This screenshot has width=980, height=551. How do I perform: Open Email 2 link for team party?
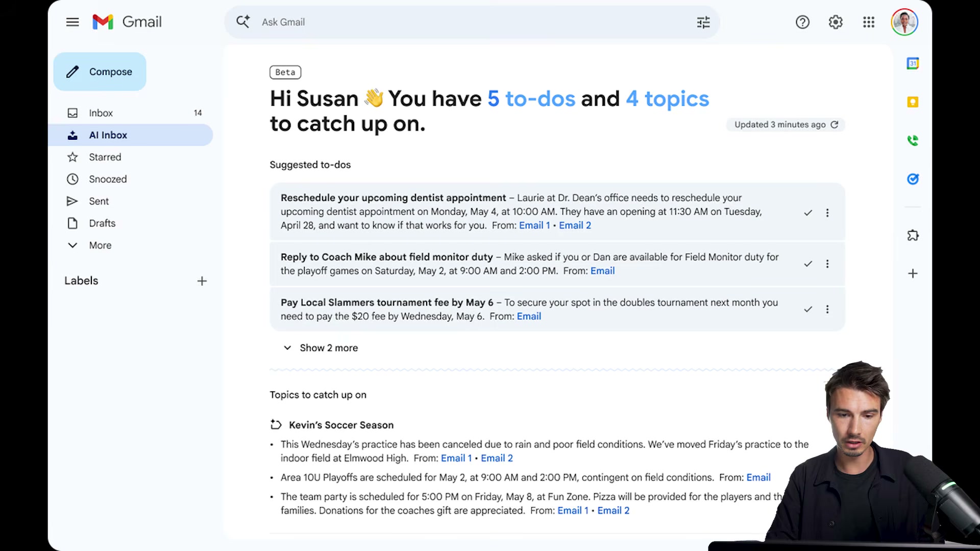pyautogui.click(x=614, y=511)
